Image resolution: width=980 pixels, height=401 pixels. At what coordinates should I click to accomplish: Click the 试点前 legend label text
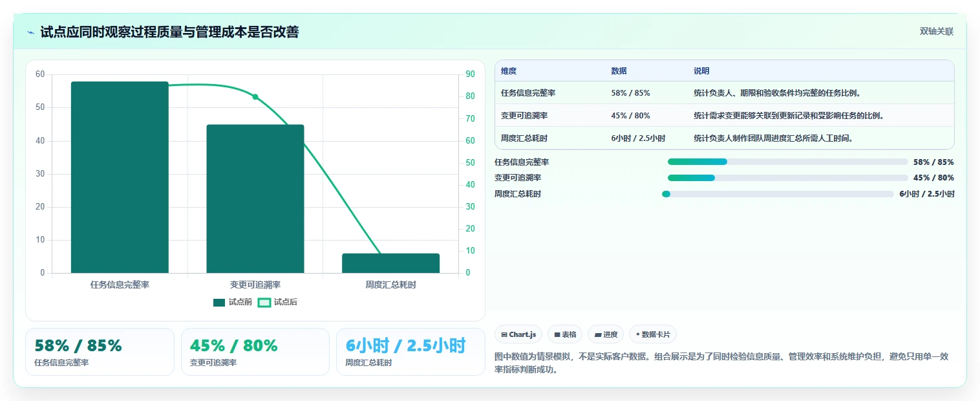pyautogui.click(x=240, y=302)
